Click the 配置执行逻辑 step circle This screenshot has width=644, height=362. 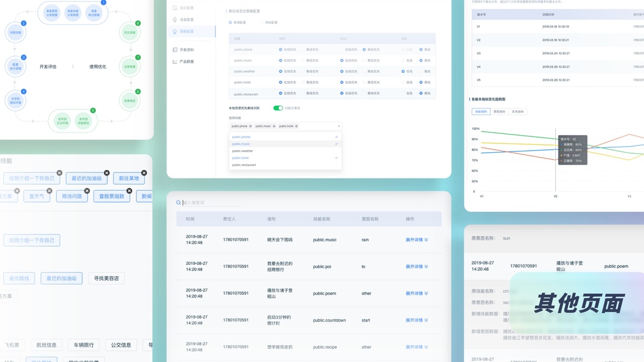(x=15, y=66)
